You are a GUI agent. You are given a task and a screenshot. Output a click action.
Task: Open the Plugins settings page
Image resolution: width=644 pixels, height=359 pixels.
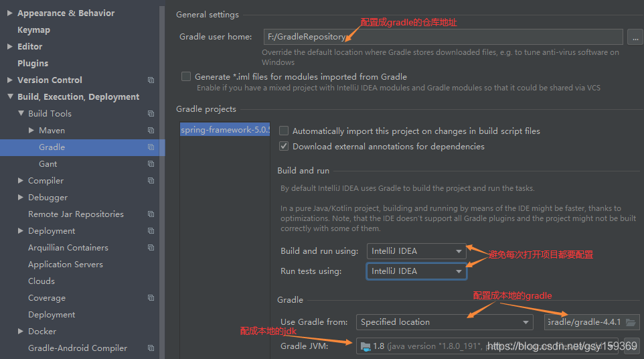tap(33, 64)
